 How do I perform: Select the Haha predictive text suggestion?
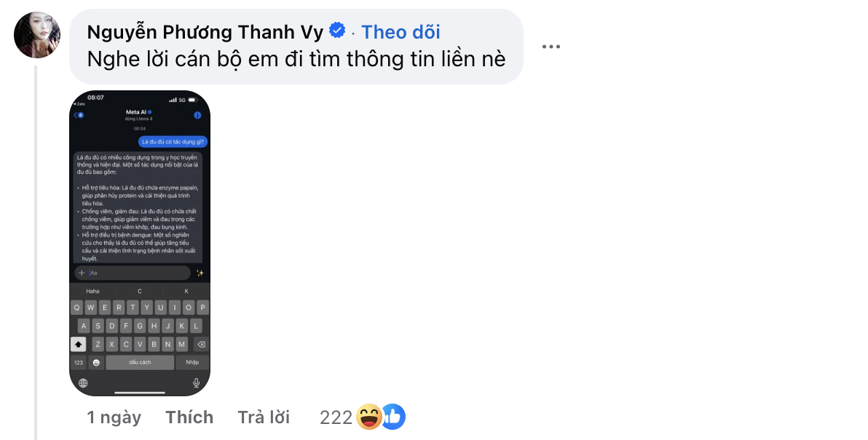point(92,291)
